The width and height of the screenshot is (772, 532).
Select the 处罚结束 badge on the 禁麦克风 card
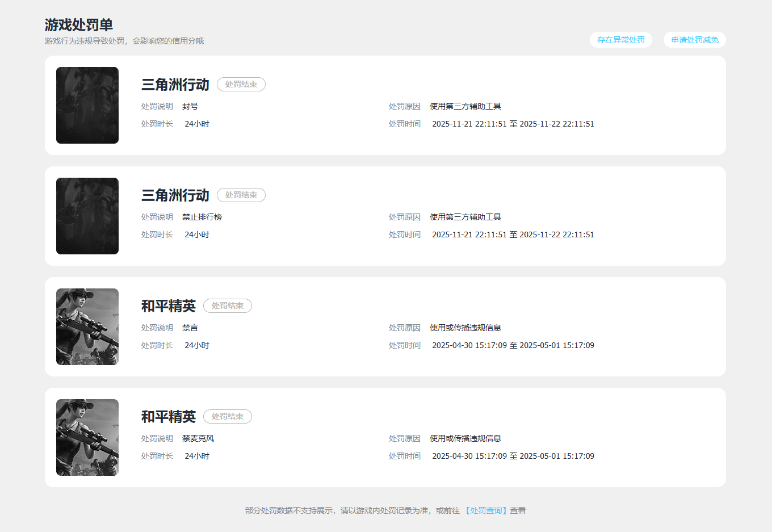pyautogui.click(x=228, y=416)
